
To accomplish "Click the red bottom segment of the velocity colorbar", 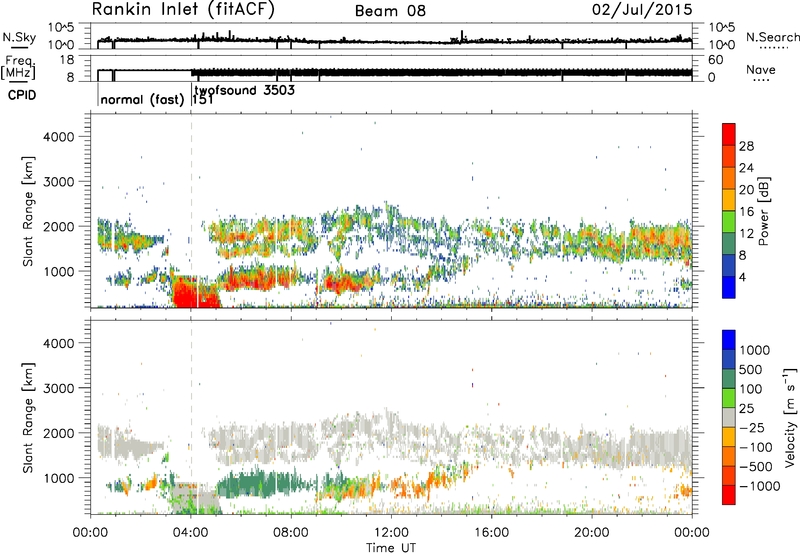I will coord(729,495).
